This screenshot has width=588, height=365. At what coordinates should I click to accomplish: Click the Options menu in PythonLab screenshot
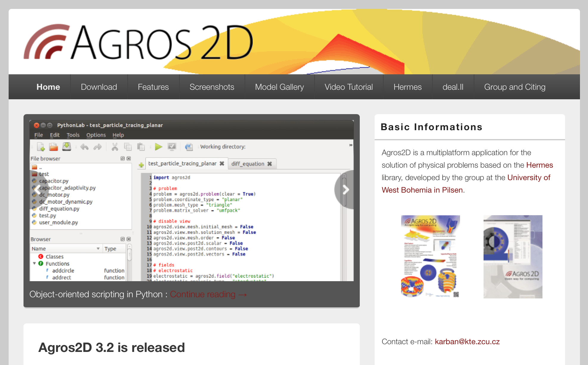[96, 135]
